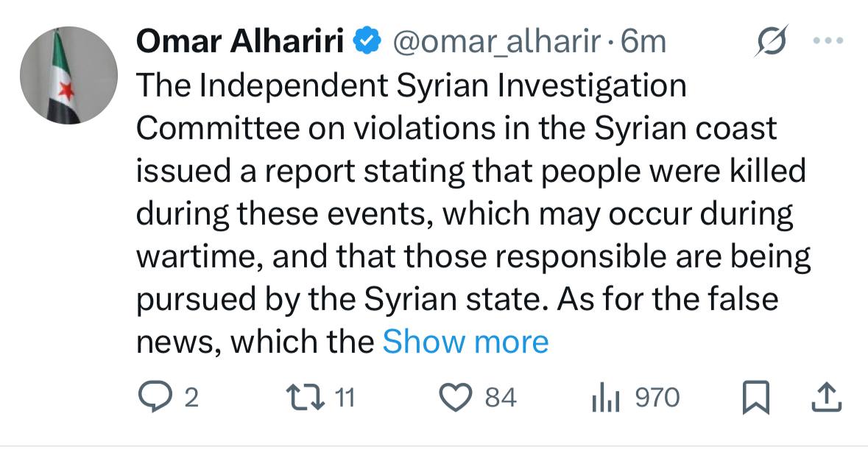Click the Omar Alhariri display name
This screenshot has height=456, width=868.
(x=241, y=43)
